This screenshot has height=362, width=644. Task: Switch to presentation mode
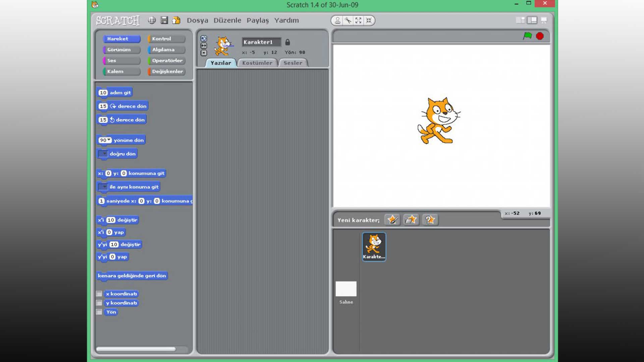click(544, 20)
